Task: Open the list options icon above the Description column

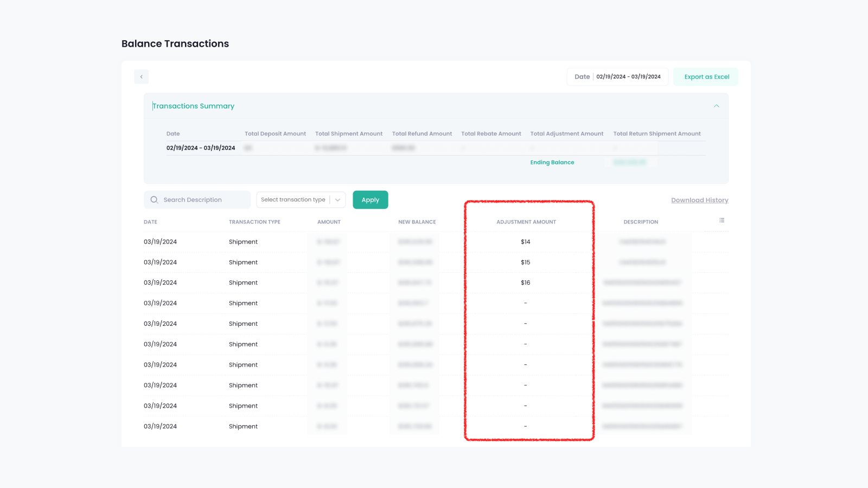Action: tap(722, 220)
